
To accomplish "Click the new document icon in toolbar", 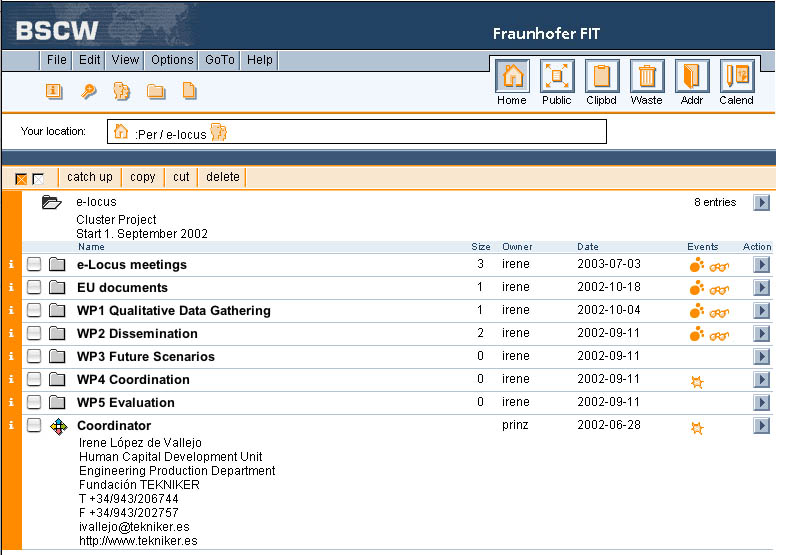I will (x=189, y=92).
